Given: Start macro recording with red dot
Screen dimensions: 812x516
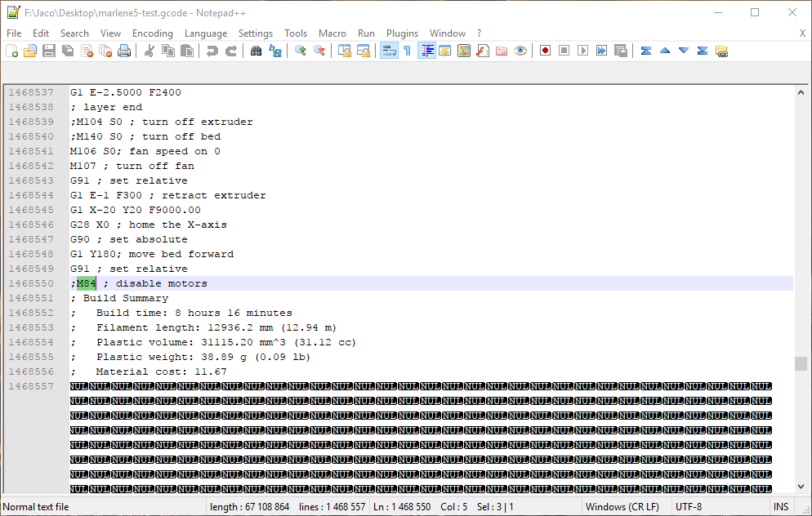Looking at the screenshot, I should click(x=545, y=51).
